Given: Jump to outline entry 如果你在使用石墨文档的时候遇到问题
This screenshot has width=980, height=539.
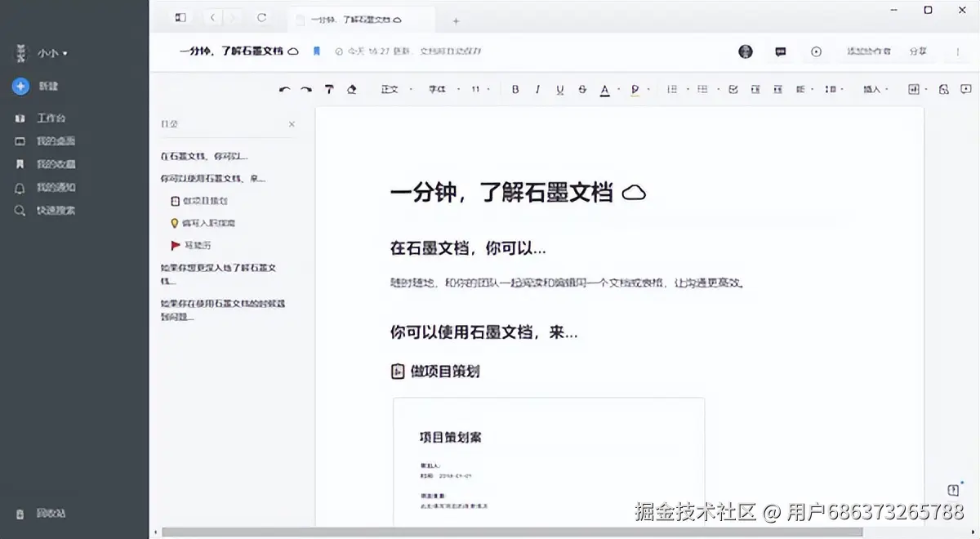Looking at the screenshot, I should coord(222,310).
